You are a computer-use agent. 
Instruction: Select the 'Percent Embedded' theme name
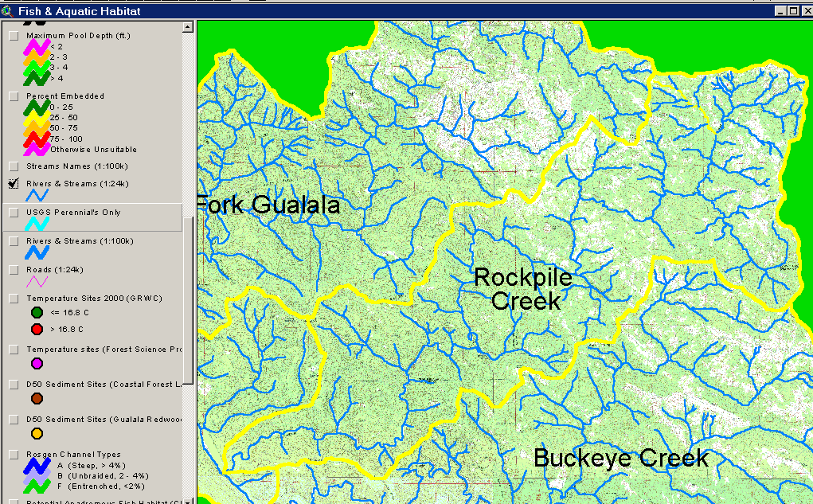(65, 96)
